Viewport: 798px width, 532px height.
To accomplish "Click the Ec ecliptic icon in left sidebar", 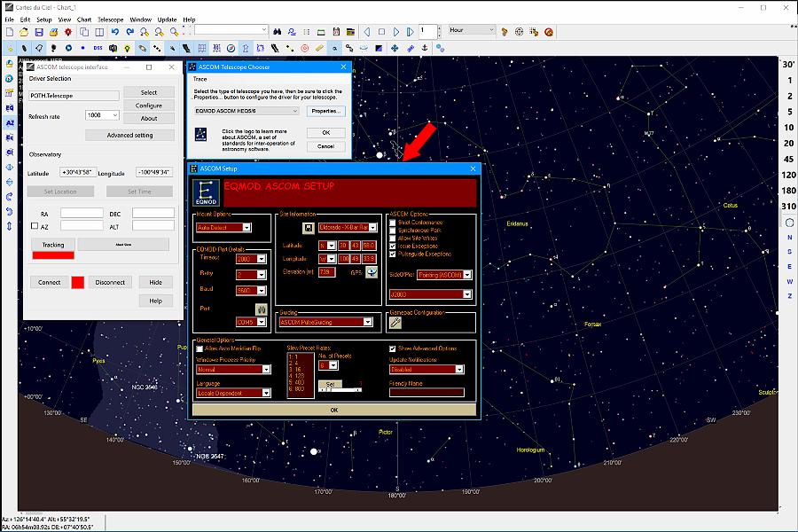I will (10, 137).
